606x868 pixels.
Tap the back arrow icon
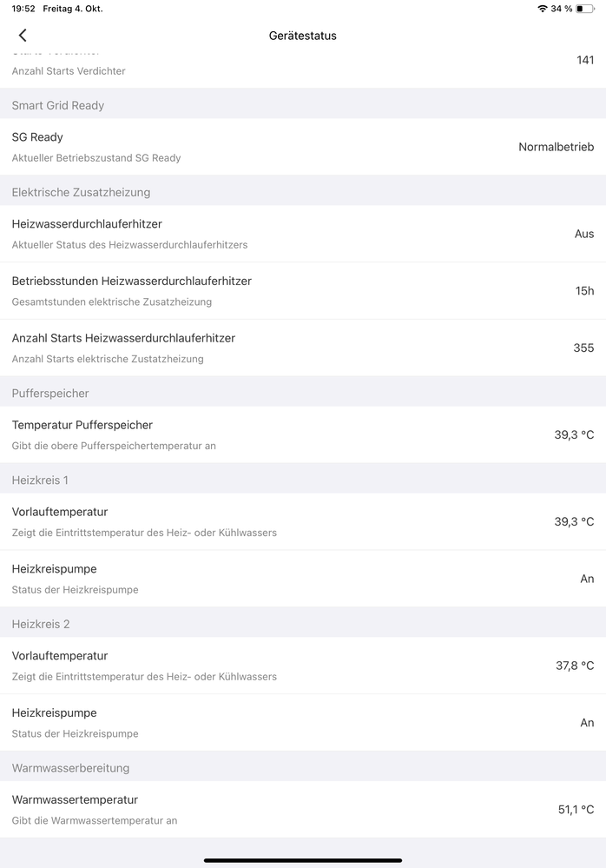point(23,36)
